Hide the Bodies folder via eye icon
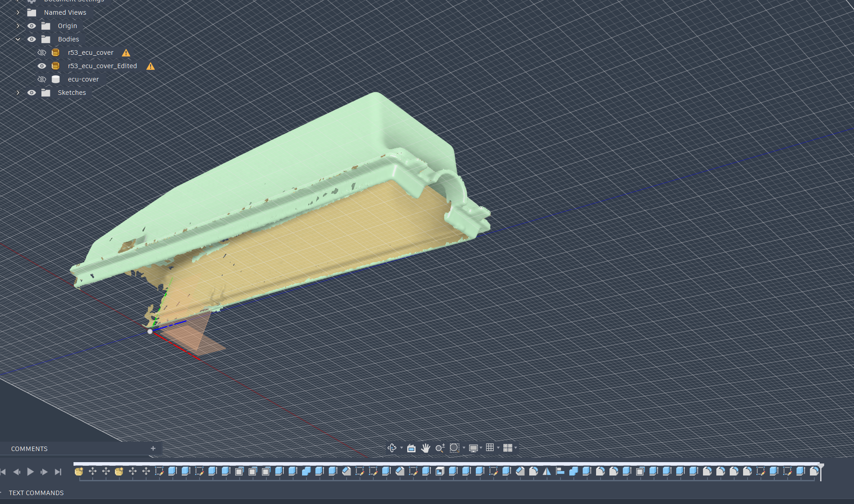 pos(32,39)
